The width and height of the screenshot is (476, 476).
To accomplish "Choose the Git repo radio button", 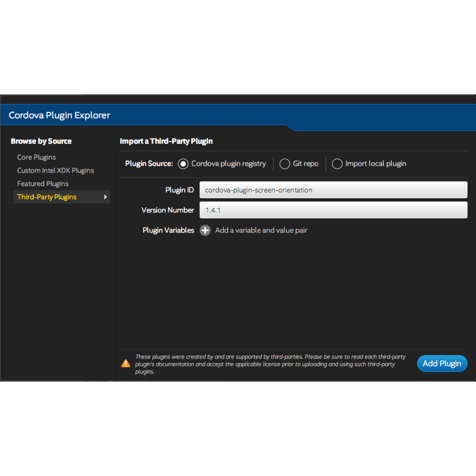I will pyautogui.click(x=284, y=164).
